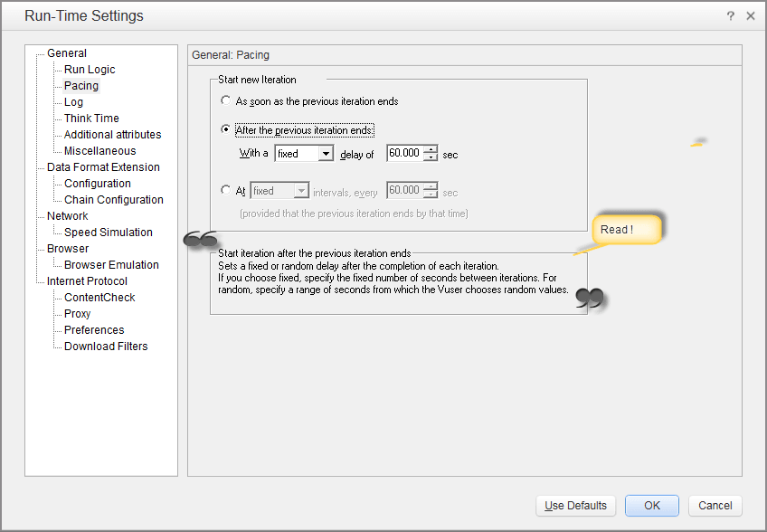Click the delay of 60.000 seconds field
Screen dimensions: 767x532
point(404,154)
